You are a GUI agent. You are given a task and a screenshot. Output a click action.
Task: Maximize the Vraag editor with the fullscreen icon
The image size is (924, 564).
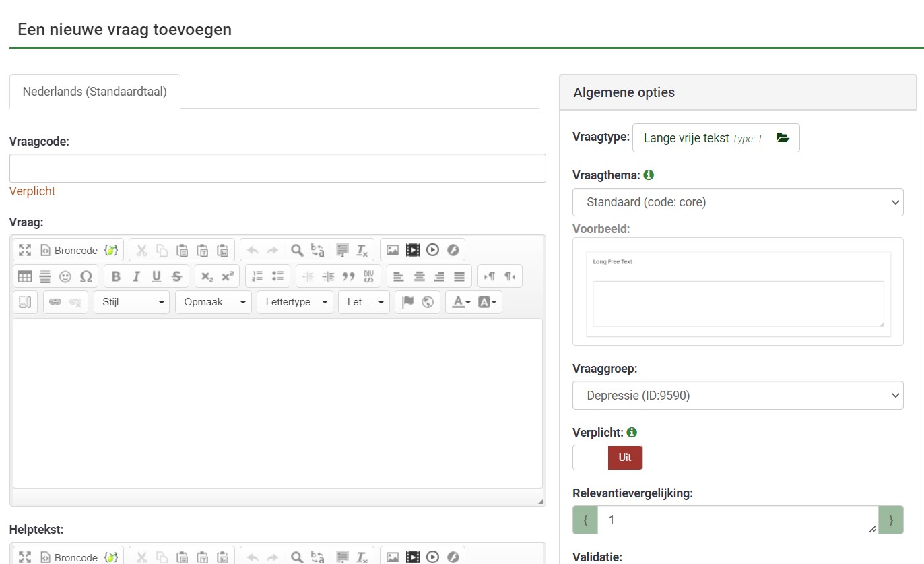click(x=25, y=251)
